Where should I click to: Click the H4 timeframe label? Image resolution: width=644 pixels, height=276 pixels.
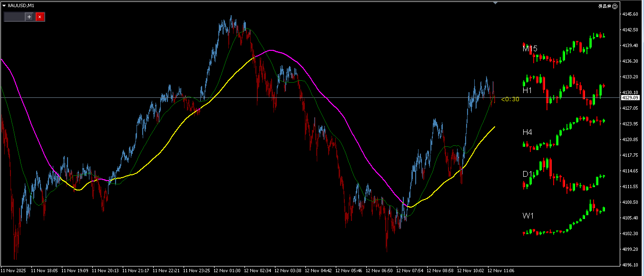pyautogui.click(x=527, y=132)
